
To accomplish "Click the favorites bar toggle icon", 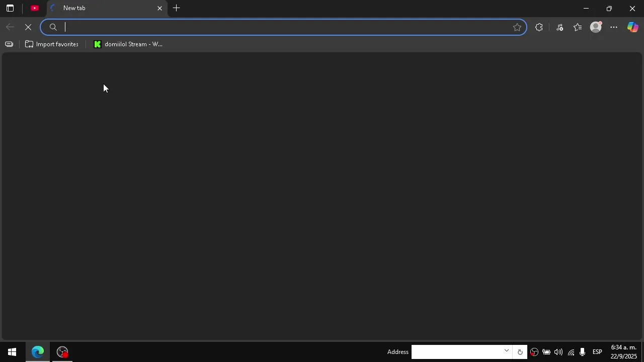I will [x=9, y=44].
